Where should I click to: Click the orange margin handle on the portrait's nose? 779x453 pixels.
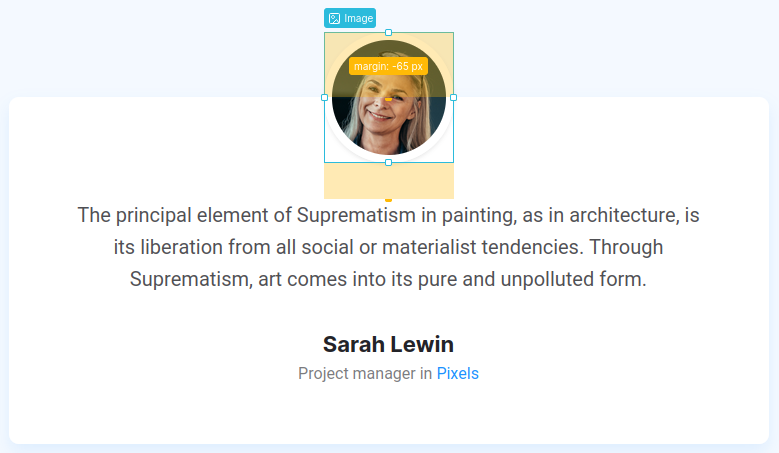[x=389, y=99]
